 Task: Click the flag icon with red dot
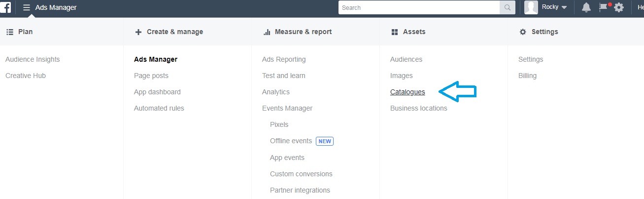tap(603, 7)
